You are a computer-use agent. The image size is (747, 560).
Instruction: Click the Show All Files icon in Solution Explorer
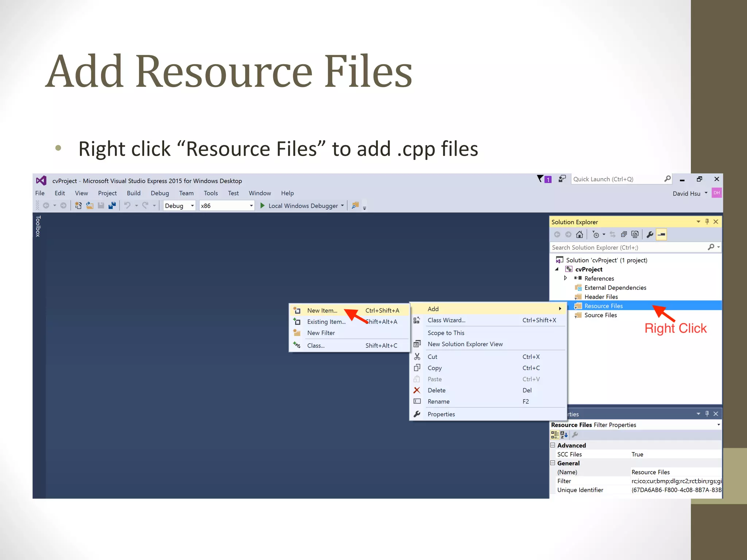(635, 234)
